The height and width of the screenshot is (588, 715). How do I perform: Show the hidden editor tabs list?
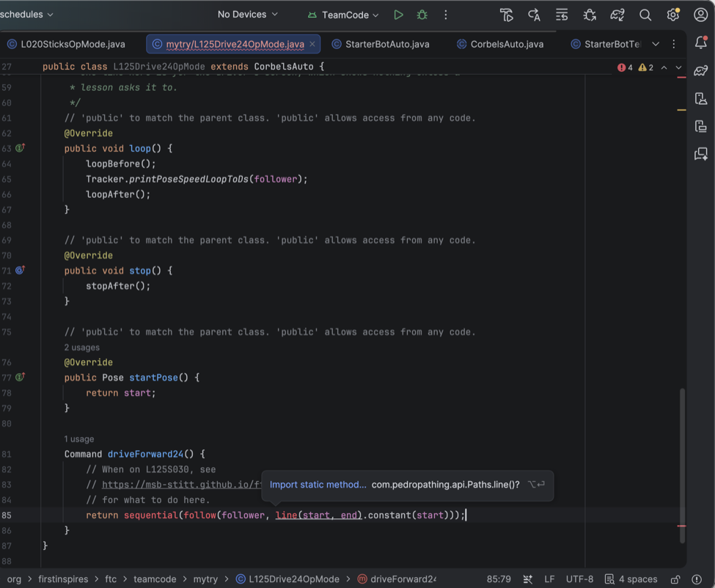point(656,44)
